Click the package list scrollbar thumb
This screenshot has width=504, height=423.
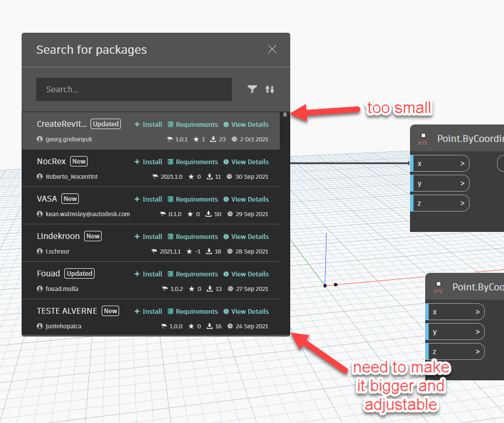pos(285,114)
